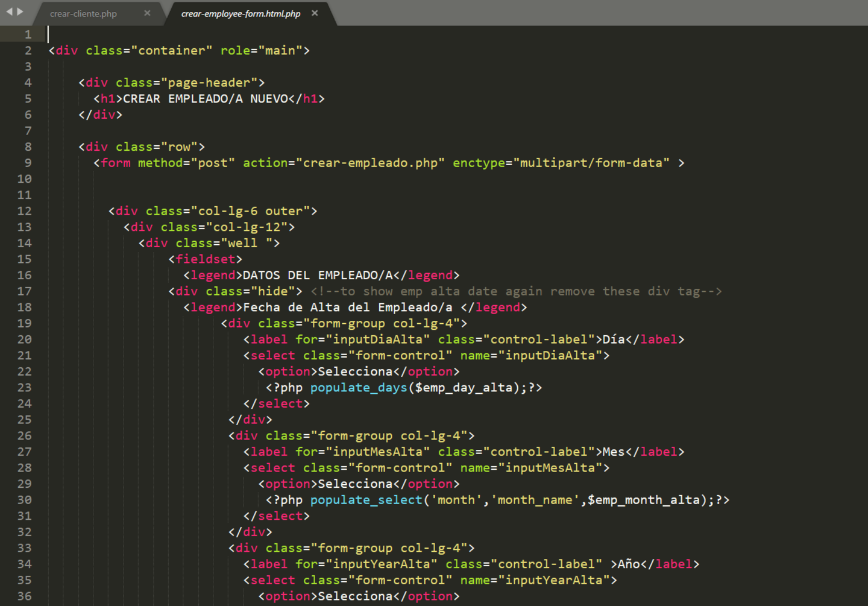Click the method="post" attribute value

213,163
